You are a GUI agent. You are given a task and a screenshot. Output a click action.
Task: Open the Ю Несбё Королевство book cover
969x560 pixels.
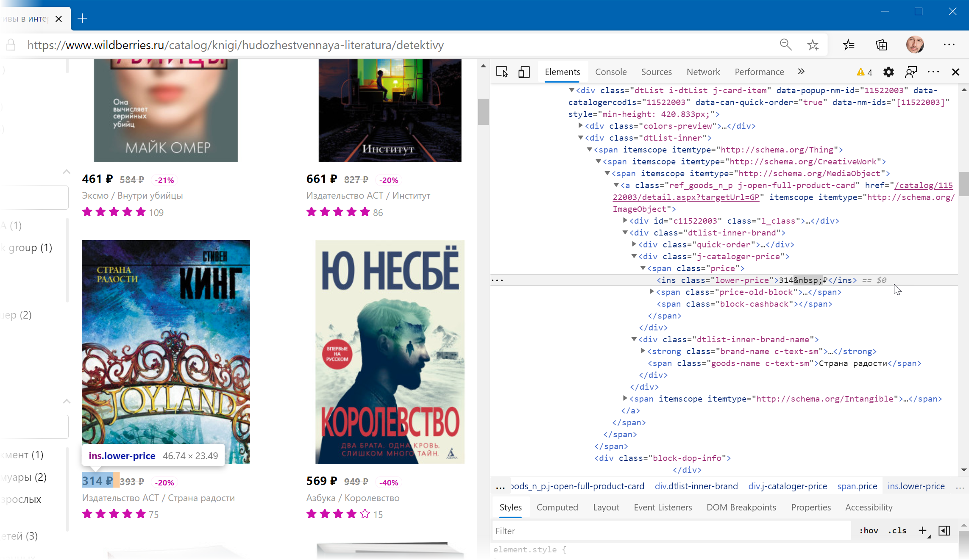pyautogui.click(x=390, y=352)
